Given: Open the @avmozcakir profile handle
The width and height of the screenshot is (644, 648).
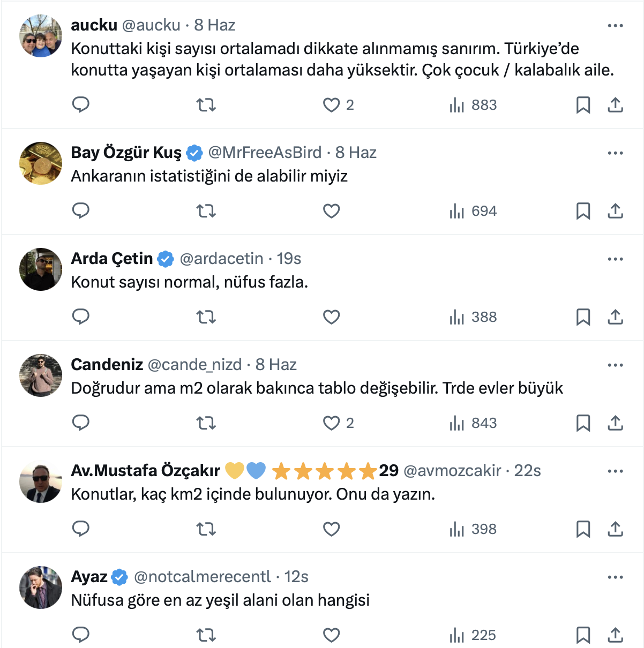Looking at the screenshot, I should pos(452,471).
